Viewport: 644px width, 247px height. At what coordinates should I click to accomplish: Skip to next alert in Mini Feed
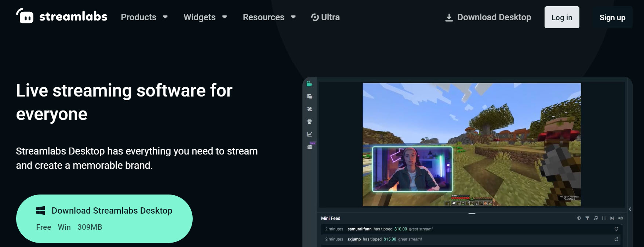pos(612,218)
